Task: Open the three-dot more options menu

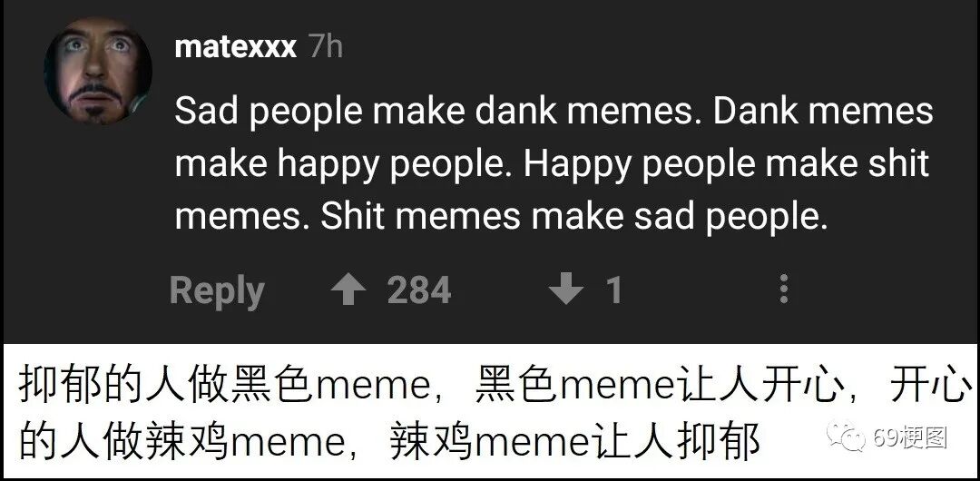Action: (784, 290)
